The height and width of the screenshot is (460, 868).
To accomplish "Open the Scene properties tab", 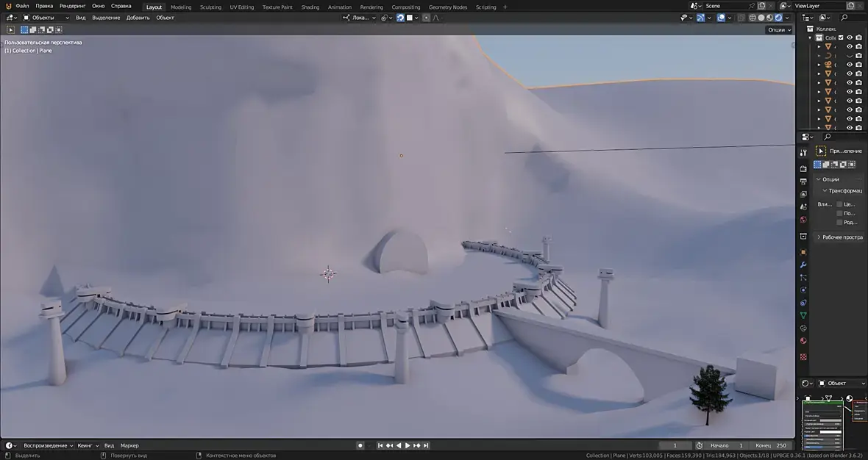I will (x=803, y=206).
